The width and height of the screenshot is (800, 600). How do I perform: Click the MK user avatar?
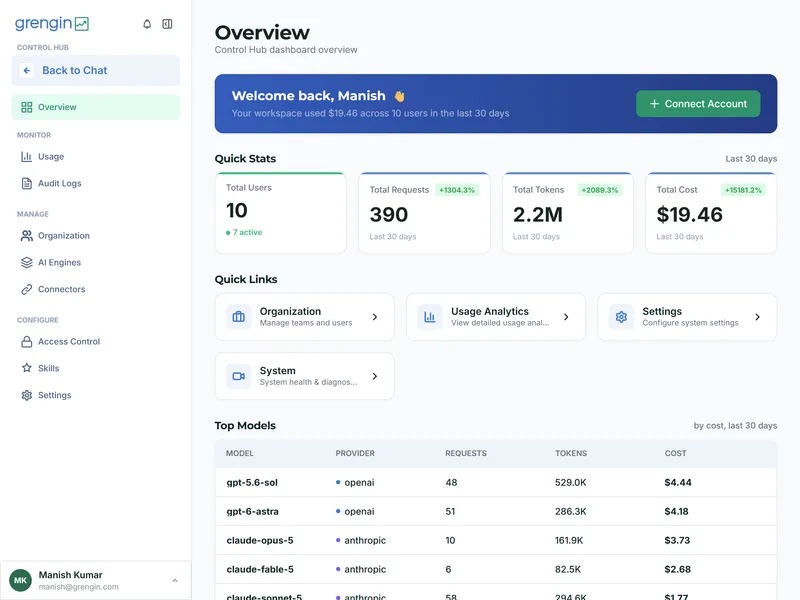click(20, 580)
